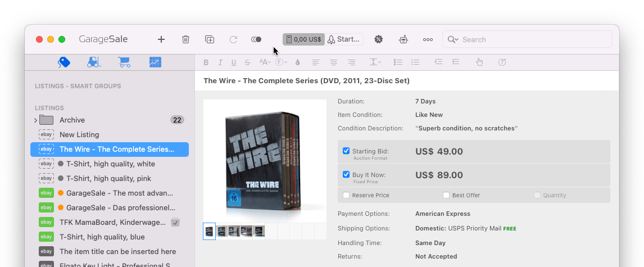
Task: Select TFK MamaBoard, Kinderwage... listing
Action: [110, 222]
